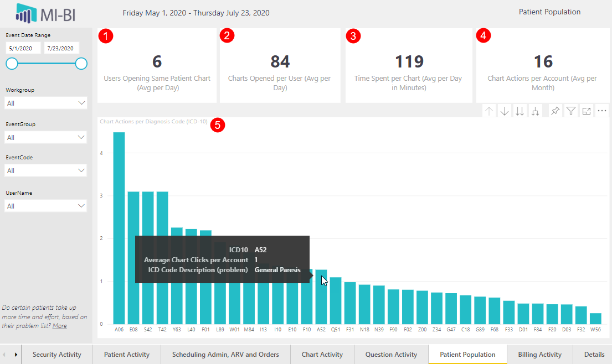The height and width of the screenshot is (364, 612).
Task: Open the UserName filter dropdown
Action: 46,206
